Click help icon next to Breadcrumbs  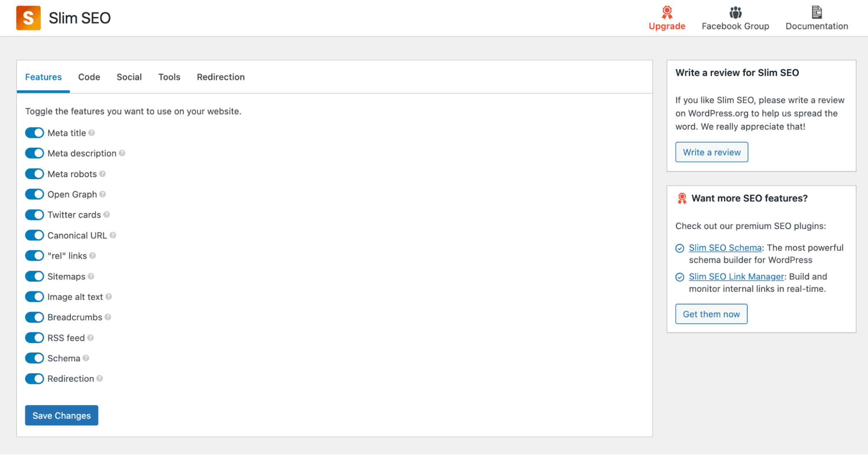click(x=108, y=317)
